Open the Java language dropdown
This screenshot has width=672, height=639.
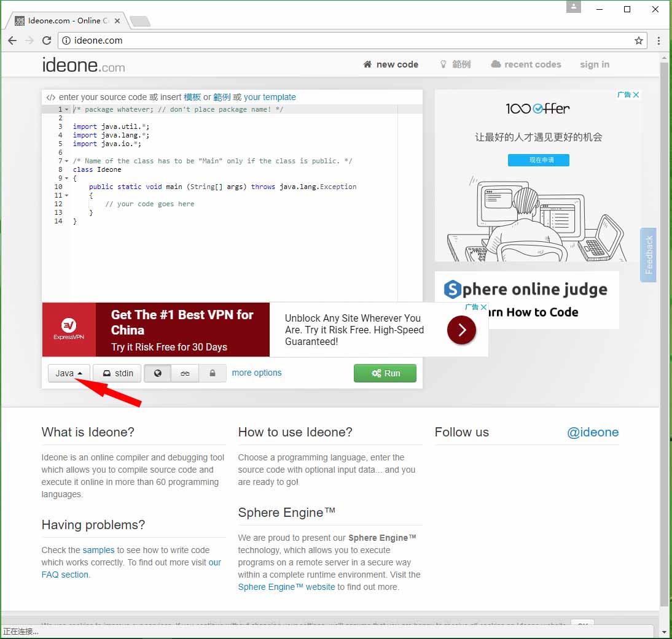69,373
